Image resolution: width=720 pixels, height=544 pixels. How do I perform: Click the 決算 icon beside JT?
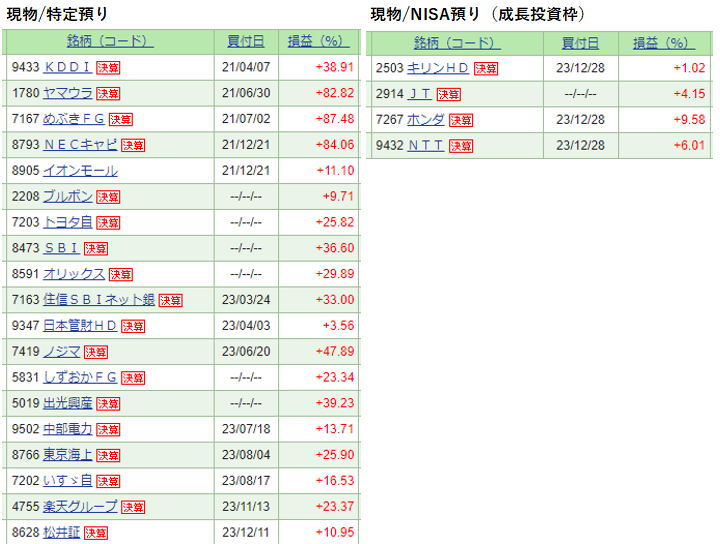[x=449, y=95]
